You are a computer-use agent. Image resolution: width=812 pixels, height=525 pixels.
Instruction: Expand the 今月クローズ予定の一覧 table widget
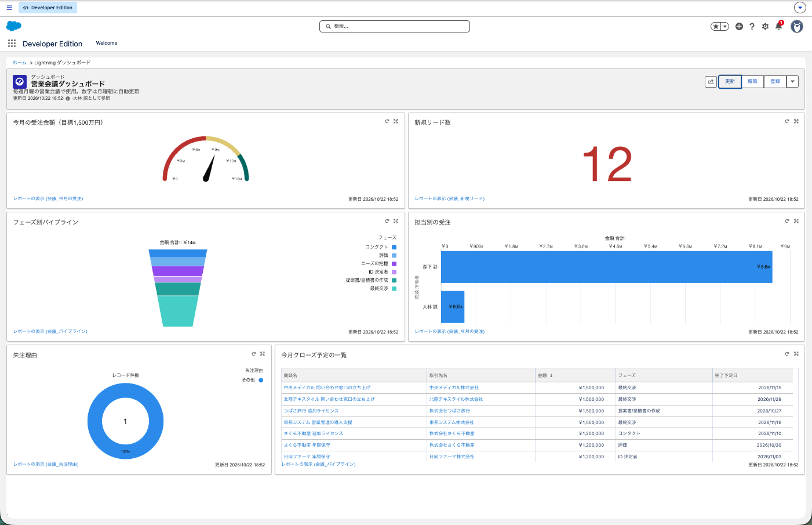[796, 354]
